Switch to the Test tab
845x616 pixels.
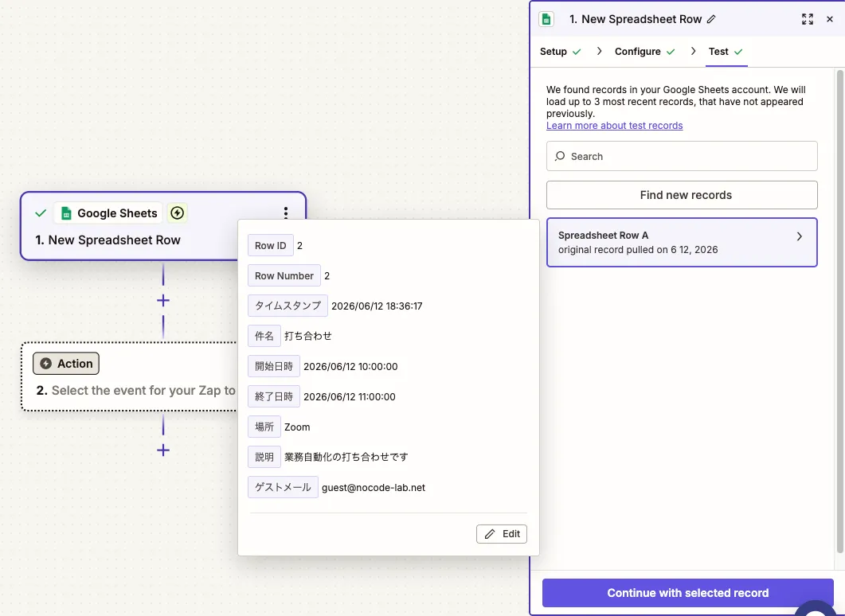coord(726,52)
